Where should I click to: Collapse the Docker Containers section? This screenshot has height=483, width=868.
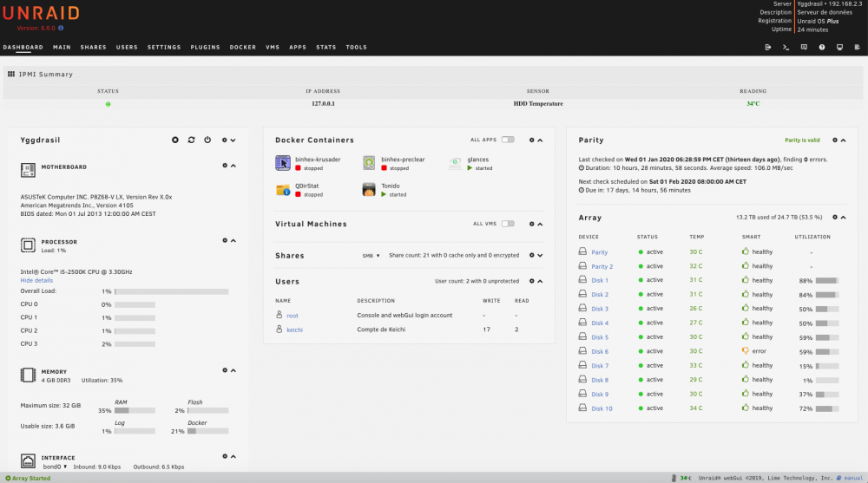coord(540,140)
